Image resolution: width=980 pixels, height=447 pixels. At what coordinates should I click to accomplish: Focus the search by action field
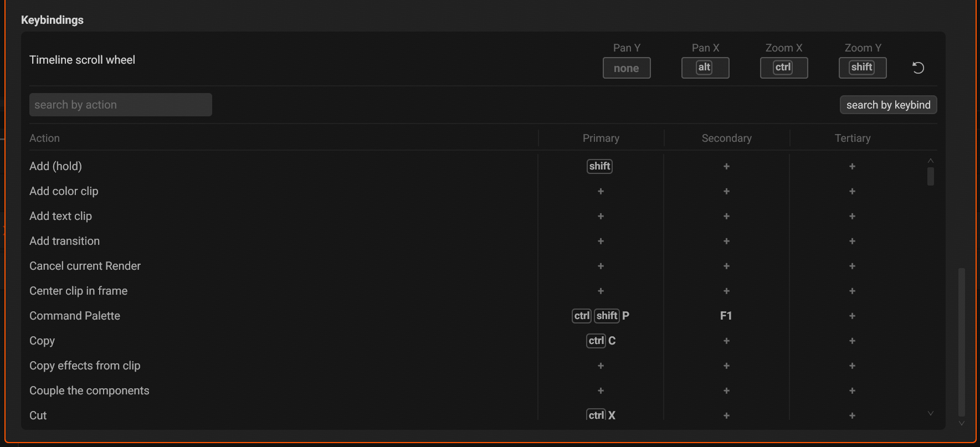pos(121,105)
